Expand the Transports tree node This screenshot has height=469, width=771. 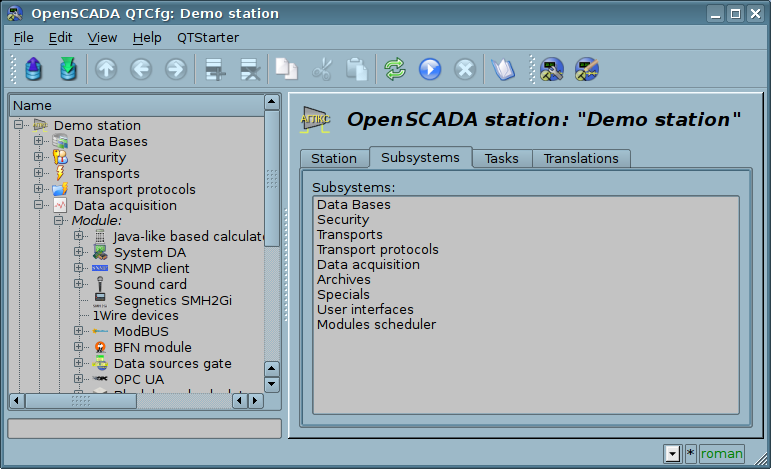click(38, 173)
